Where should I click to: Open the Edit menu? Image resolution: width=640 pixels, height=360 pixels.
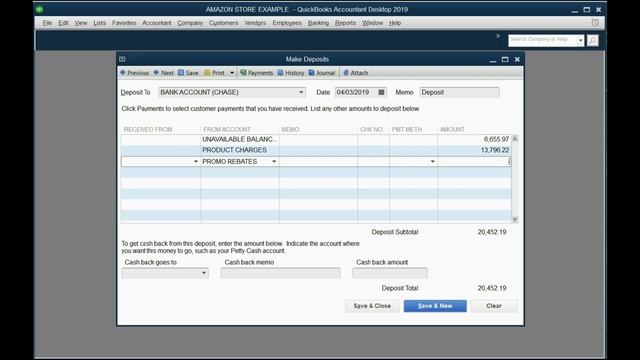(63, 23)
